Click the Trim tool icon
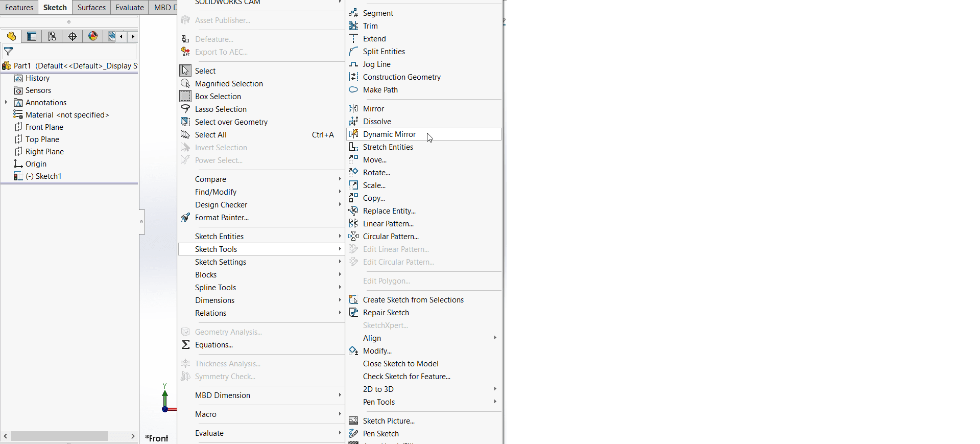This screenshot has height=444, width=980. click(x=353, y=26)
